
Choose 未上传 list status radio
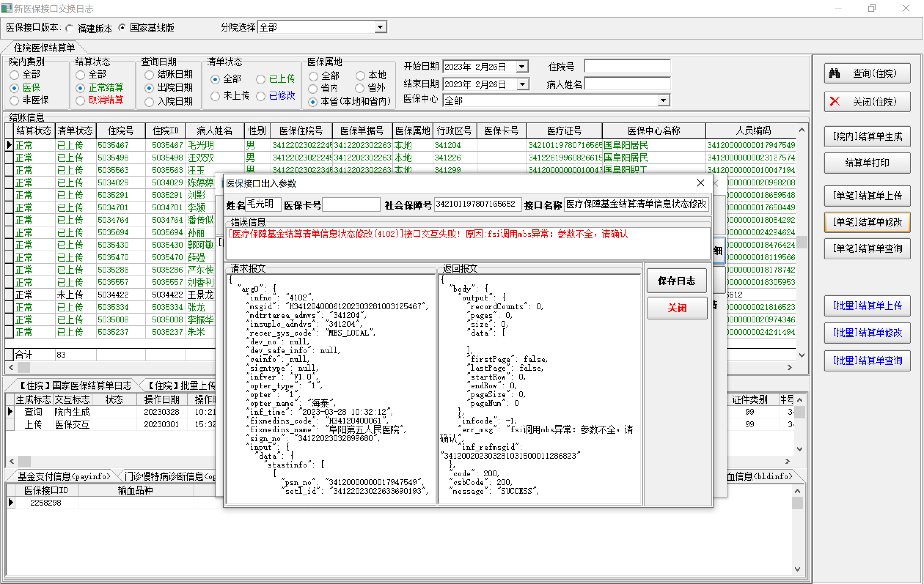[215, 96]
